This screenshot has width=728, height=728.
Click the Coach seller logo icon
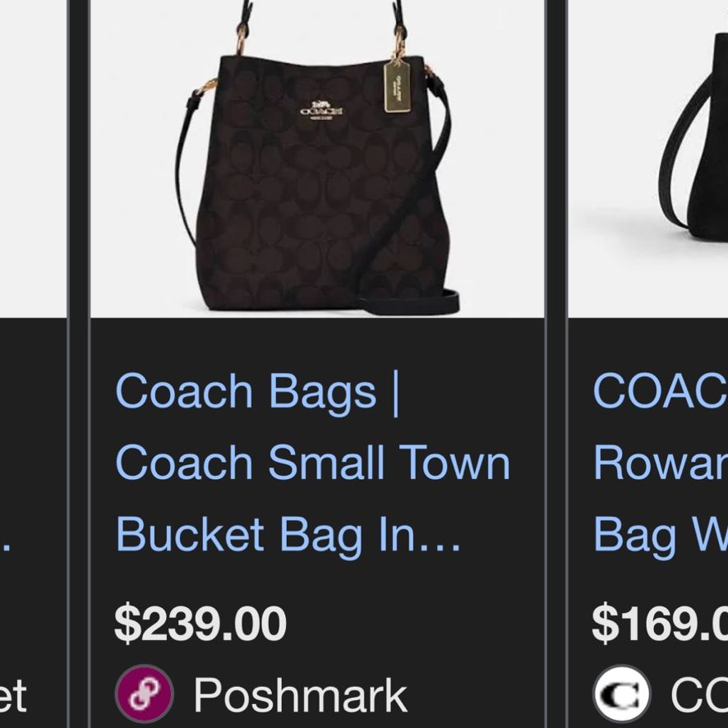click(622, 693)
